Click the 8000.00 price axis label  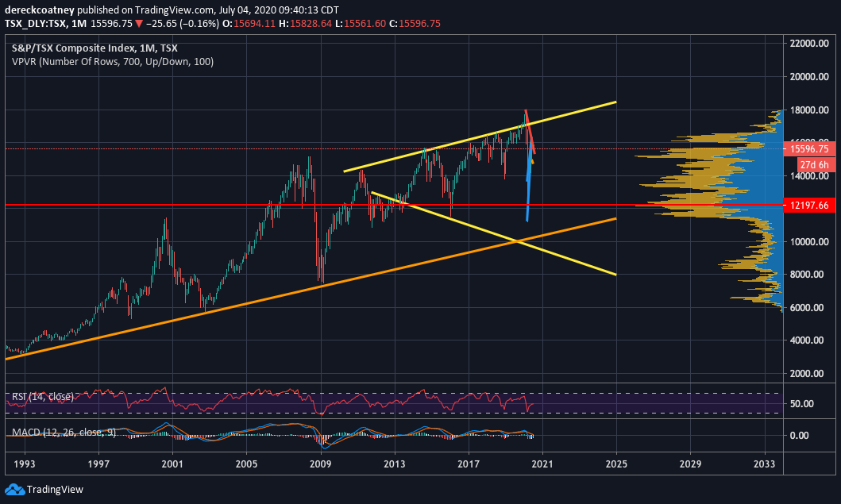coord(807,275)
